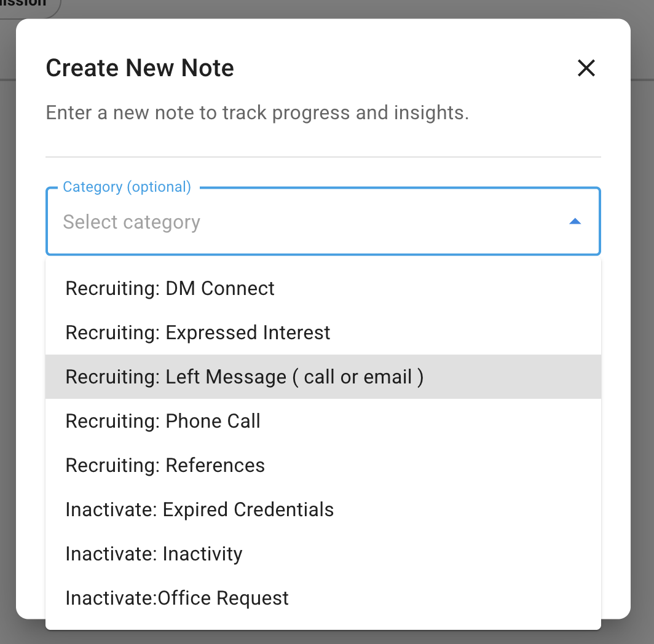
Task: Click the divider line under the subtitle
Action: point(323,157)
